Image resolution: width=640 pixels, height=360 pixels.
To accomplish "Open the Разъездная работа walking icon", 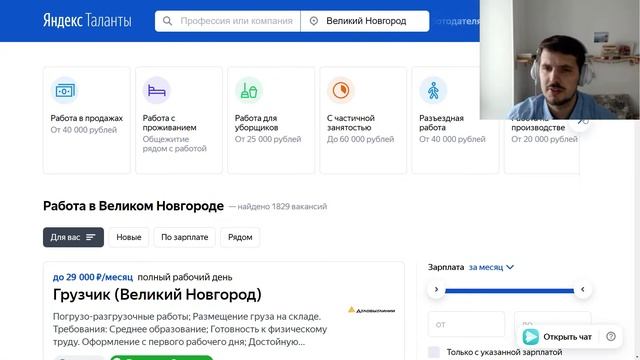I will pyautogui.click(x=433, y=90).
